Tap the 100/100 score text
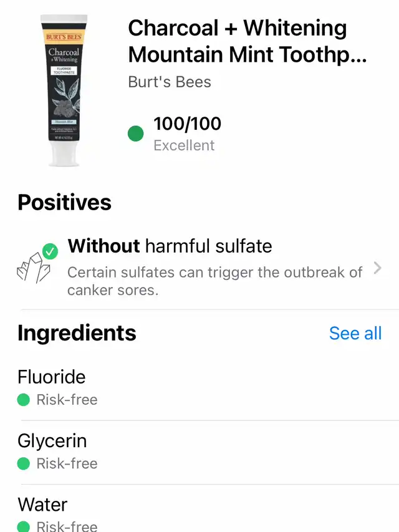The image size is (399, 532). pyautogui.click(x=187, y=123)
